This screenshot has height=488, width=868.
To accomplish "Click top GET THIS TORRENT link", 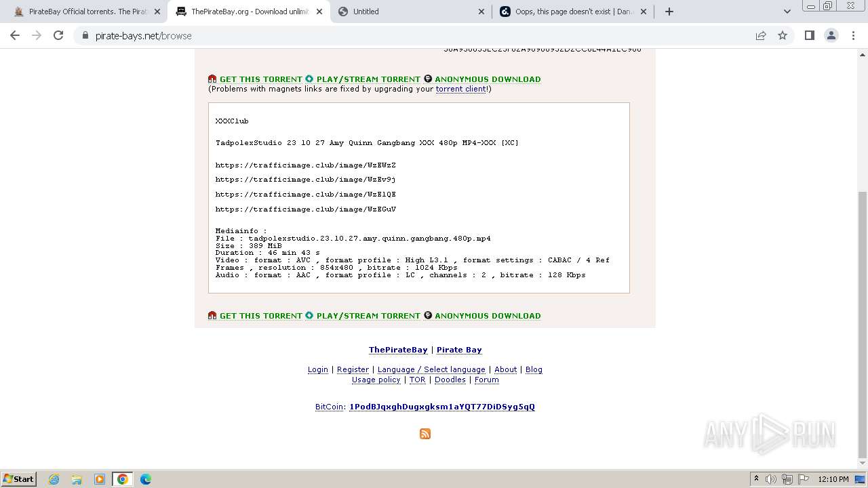I will (x=260, y=79).
